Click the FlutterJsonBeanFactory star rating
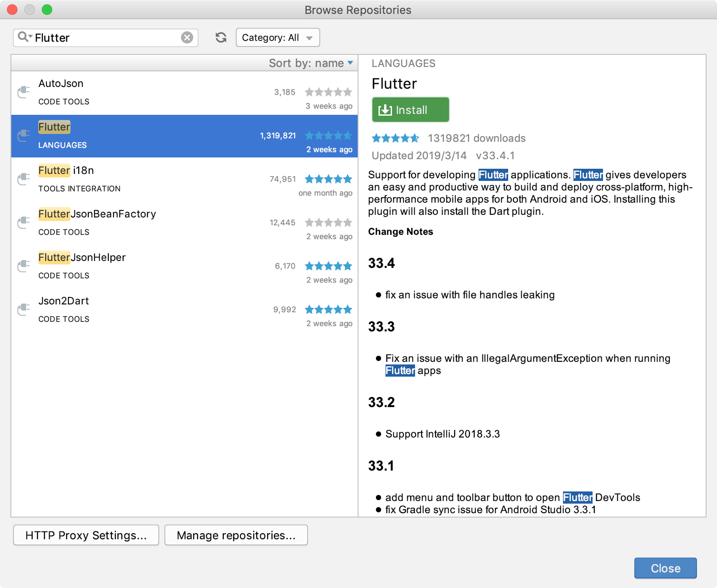 pyautogui.click(x=328, y=222)
